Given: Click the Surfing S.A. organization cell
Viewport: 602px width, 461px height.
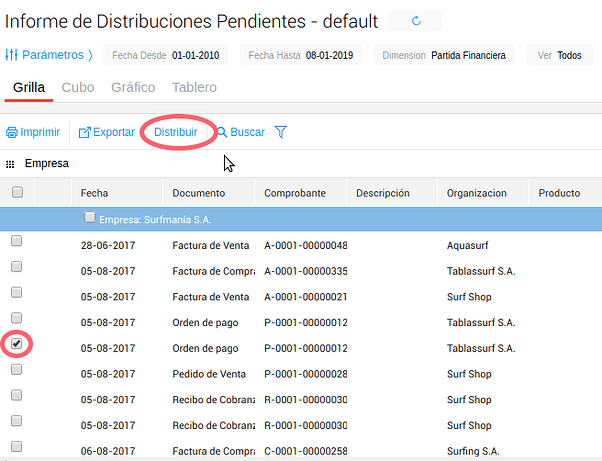Looking at the screenshot, I should click(x=473, y=451).
